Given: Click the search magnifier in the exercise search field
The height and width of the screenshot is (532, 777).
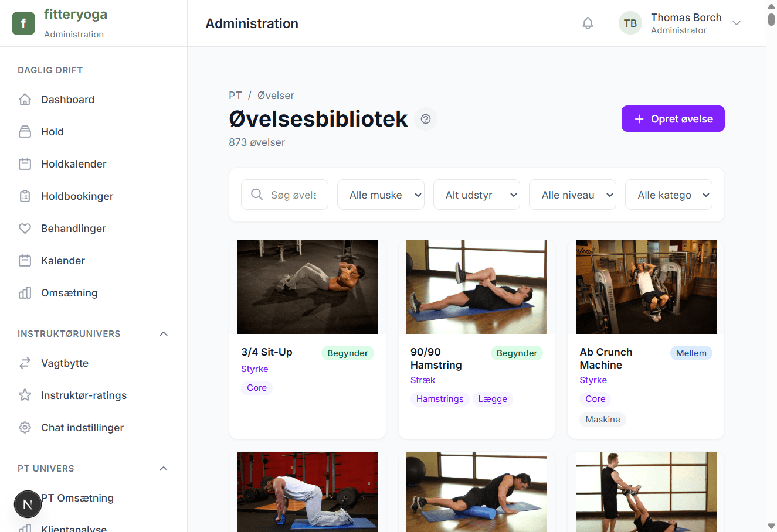Looking at the screenshot, I should [256, 194].
